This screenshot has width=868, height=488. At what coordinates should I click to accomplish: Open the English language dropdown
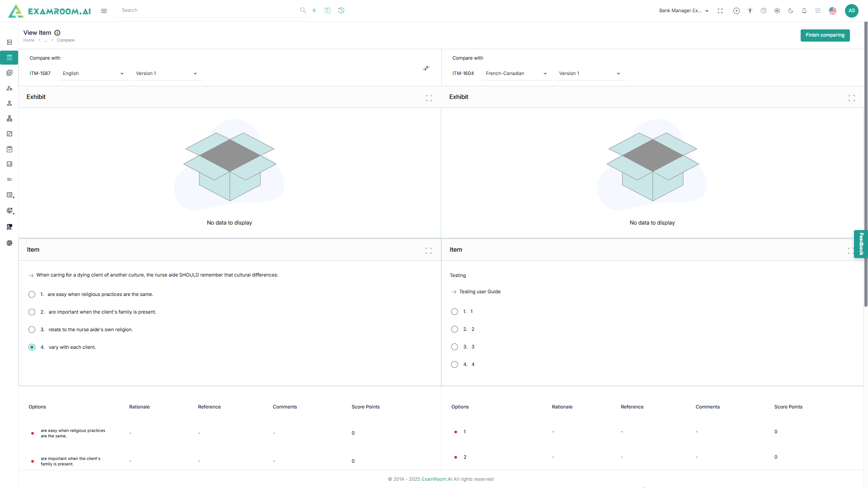click(93, 74)
